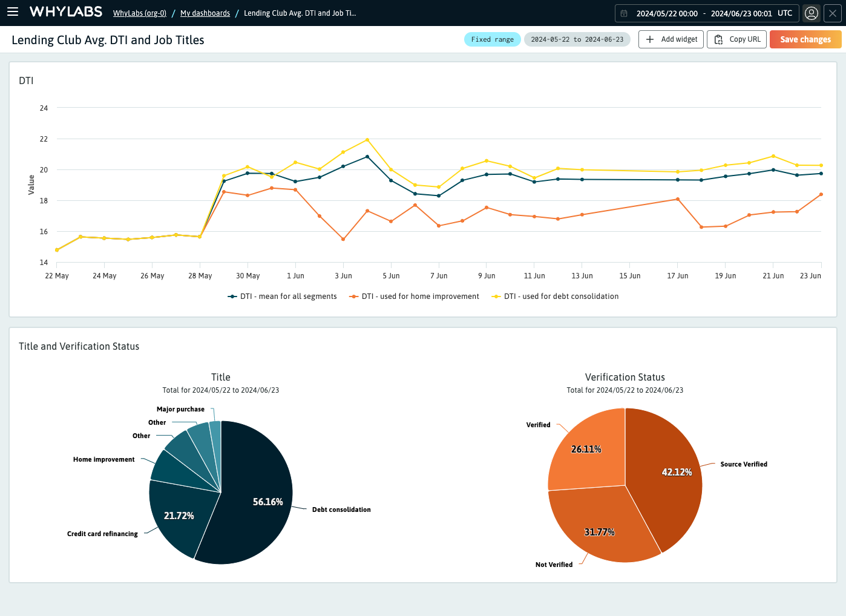The image size is (846, 616).
Task: Click the clipboard icon on Copy URL
Action: point(718,39)
